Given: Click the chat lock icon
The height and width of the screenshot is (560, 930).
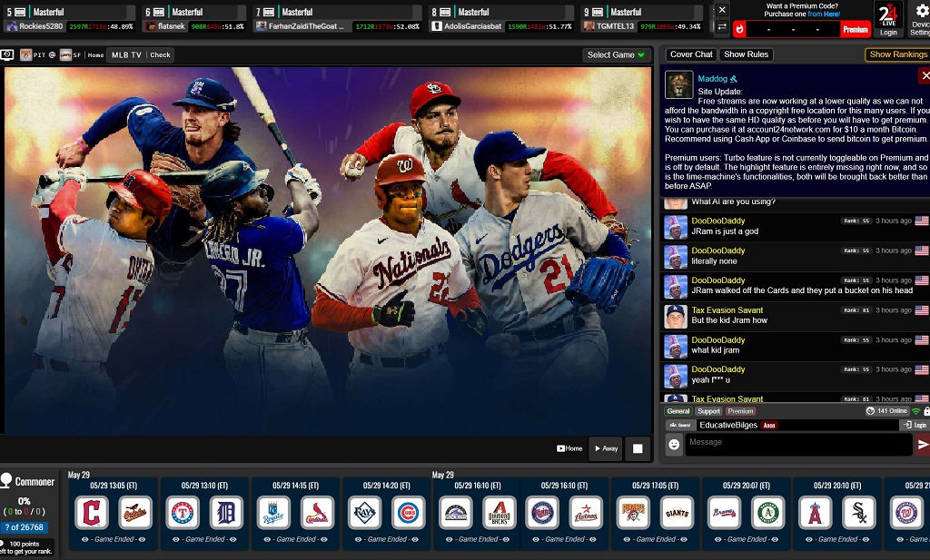Looking at the screenshot, I should [926, 411].
